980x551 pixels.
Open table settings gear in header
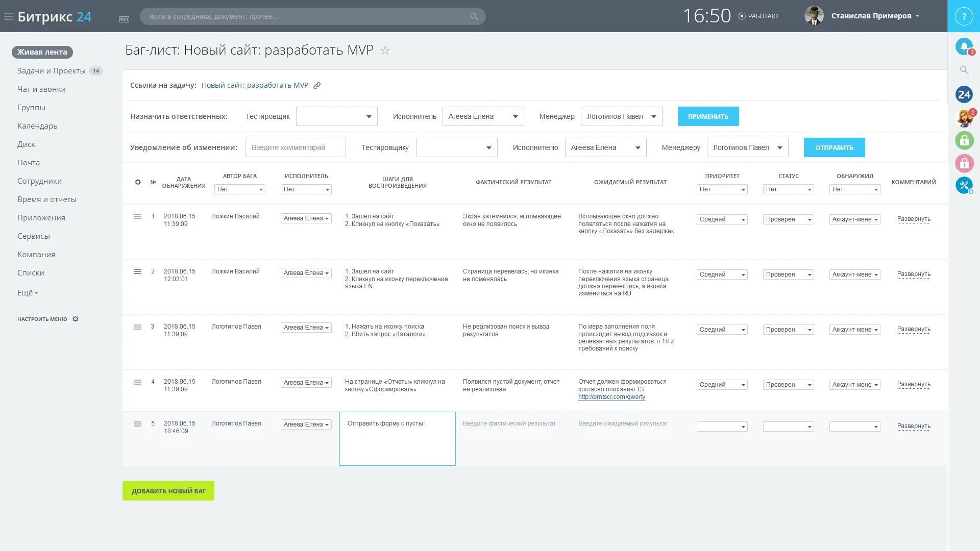138,182
